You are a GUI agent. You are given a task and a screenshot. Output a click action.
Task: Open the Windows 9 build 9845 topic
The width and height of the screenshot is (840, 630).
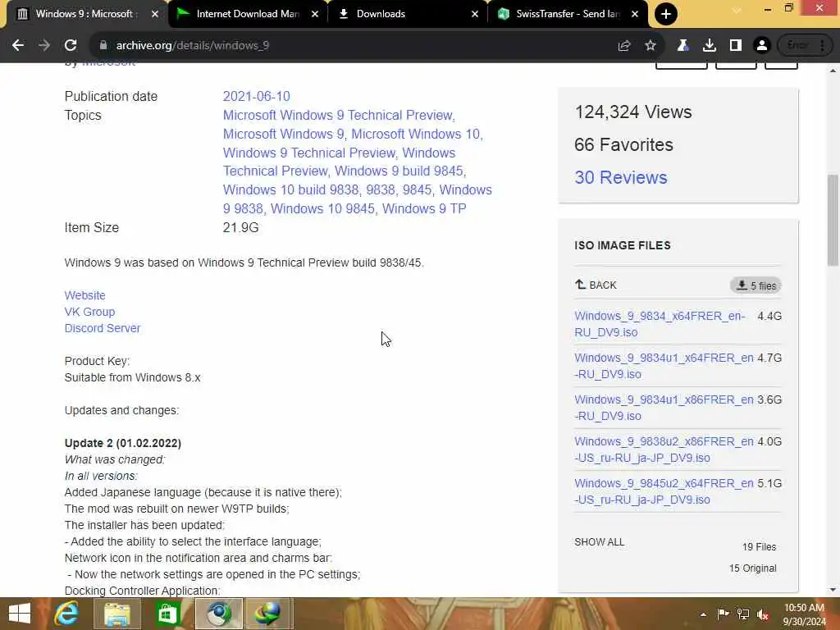pos(399,171)
